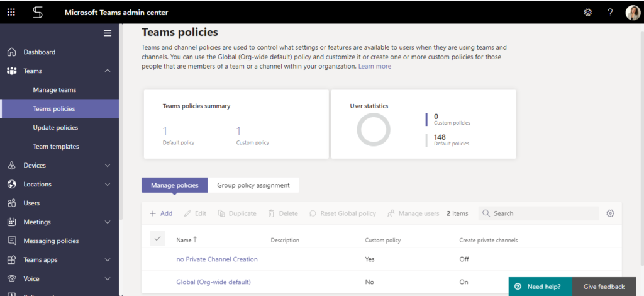The image size is (644, 296).
Task: Click the Description column header
Action: pos(285,240)
